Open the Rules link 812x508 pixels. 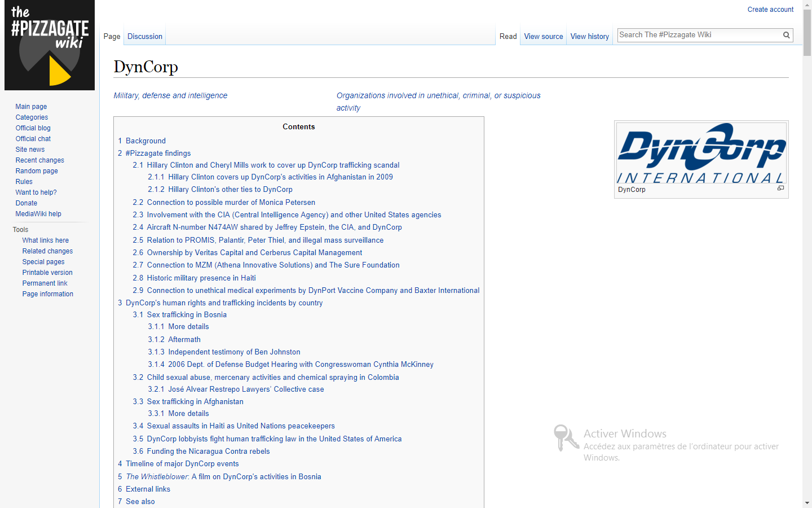tap(24, 182)
